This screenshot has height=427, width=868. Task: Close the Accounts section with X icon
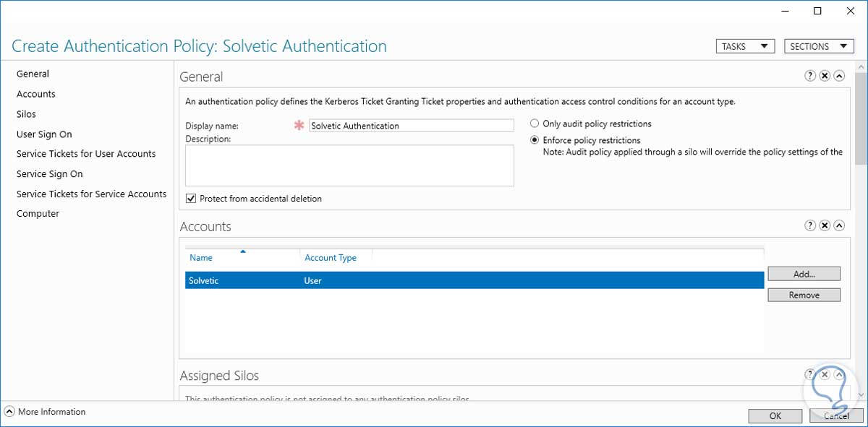[x=825, y=225]
